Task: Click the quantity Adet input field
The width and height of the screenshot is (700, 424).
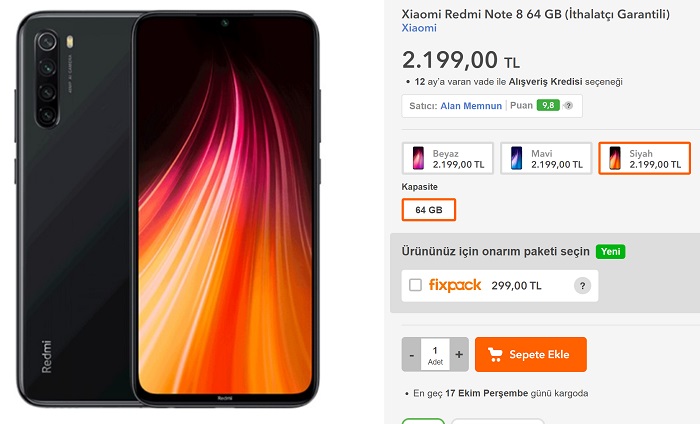Action: pos(435,352)
